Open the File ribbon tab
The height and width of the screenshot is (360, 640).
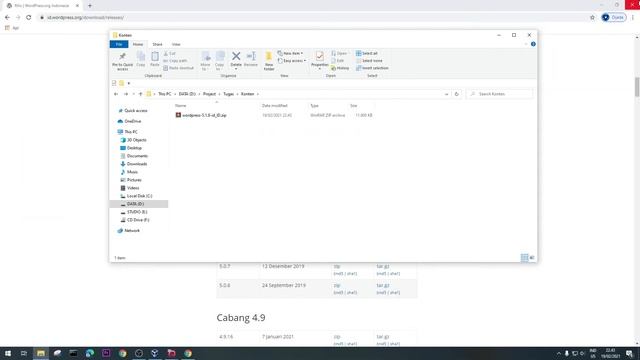[119, 44]
